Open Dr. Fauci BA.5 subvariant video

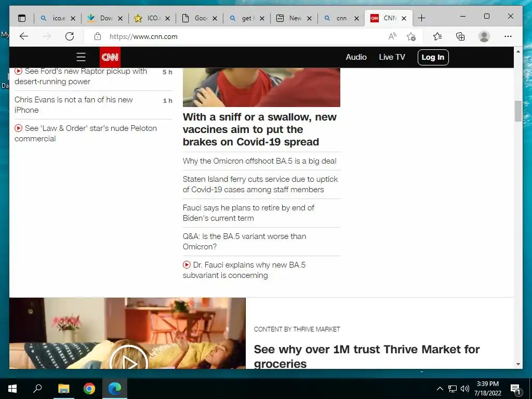tap(244, 270)
